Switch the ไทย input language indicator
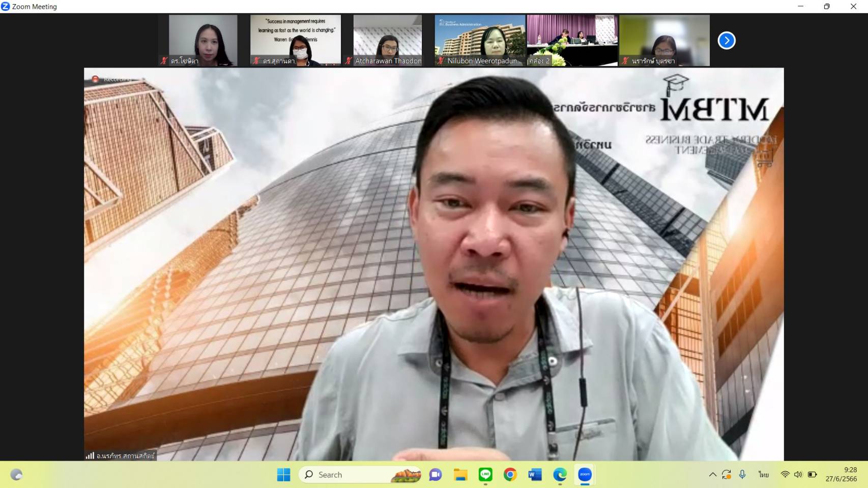Viewport: 868px width, 488px height. [x=764, y=475]
